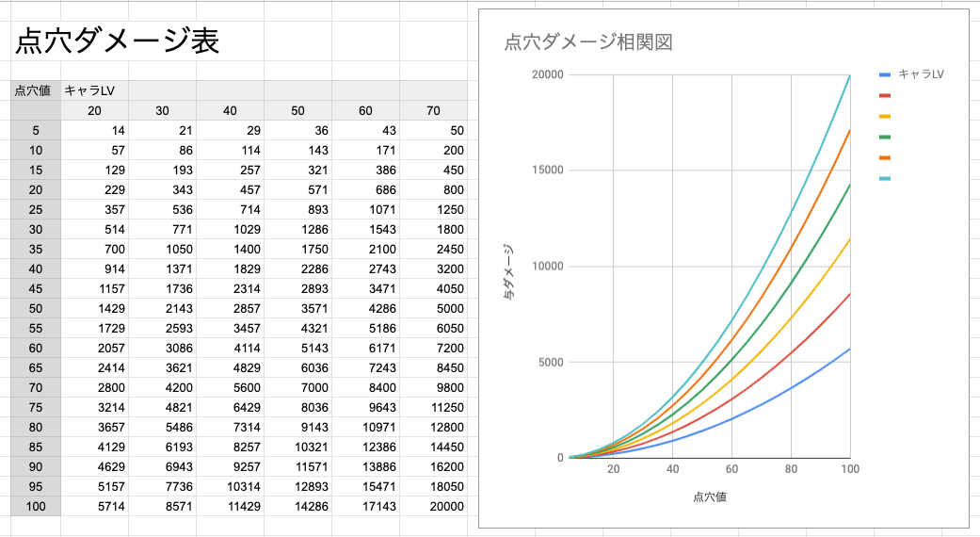Click the blue legend swatch beside キャラLV
The width and height of the screenshot is (980, 537).
[x=884, y=74]
